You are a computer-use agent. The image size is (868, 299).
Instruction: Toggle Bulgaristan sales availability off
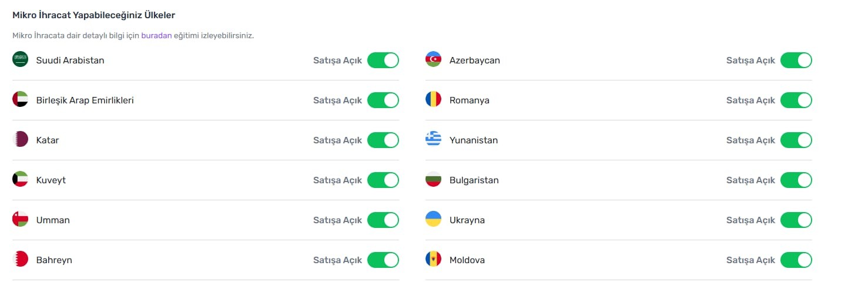[x=796, y=180]
